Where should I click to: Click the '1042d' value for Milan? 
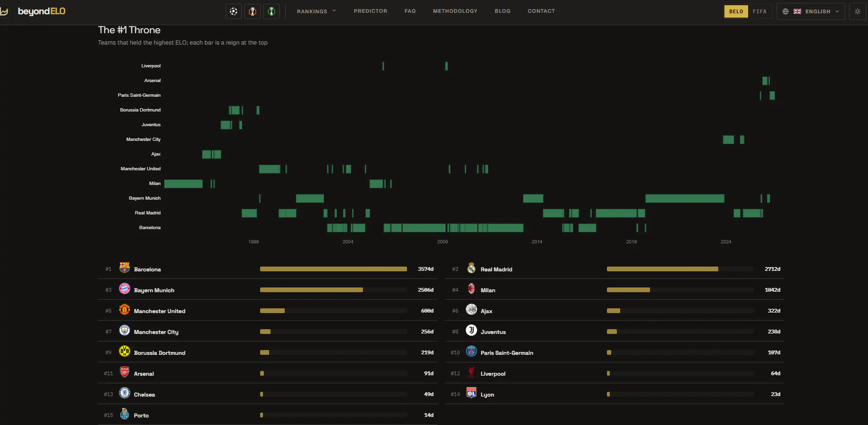coord(772,290)
